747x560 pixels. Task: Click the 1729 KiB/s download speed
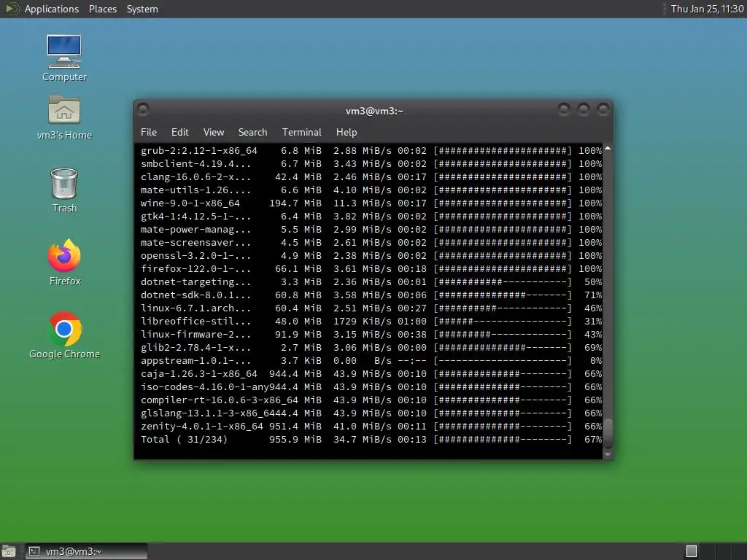[362, 322]
